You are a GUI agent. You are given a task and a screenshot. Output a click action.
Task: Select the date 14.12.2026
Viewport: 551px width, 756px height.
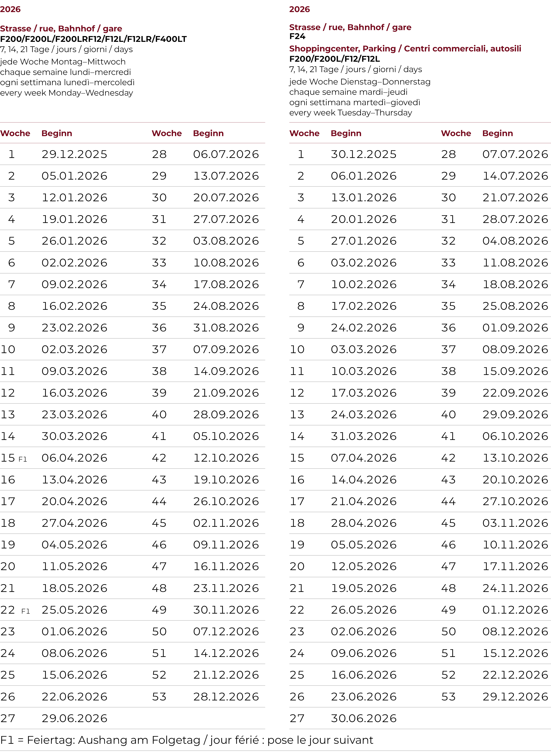tap(226, 653)
